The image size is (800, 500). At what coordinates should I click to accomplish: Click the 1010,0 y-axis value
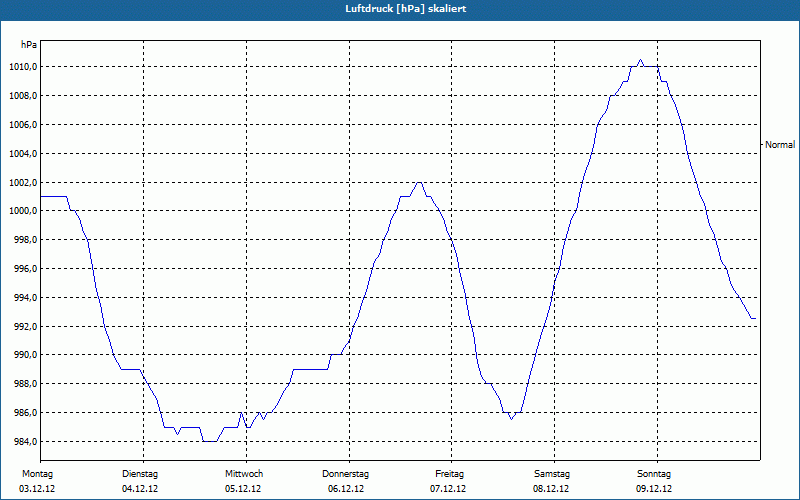point(22,67)
